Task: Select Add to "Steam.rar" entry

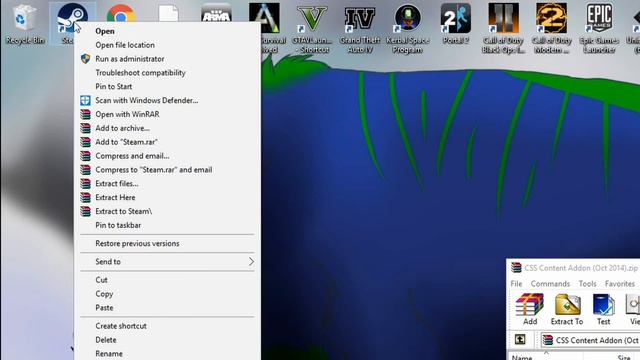Action: [x=167, y=142]
